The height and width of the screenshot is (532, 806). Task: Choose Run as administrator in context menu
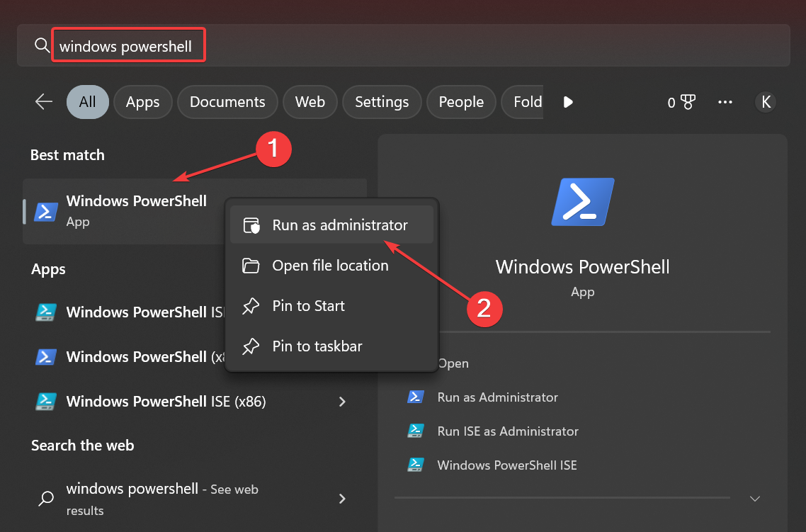point(331,225)
